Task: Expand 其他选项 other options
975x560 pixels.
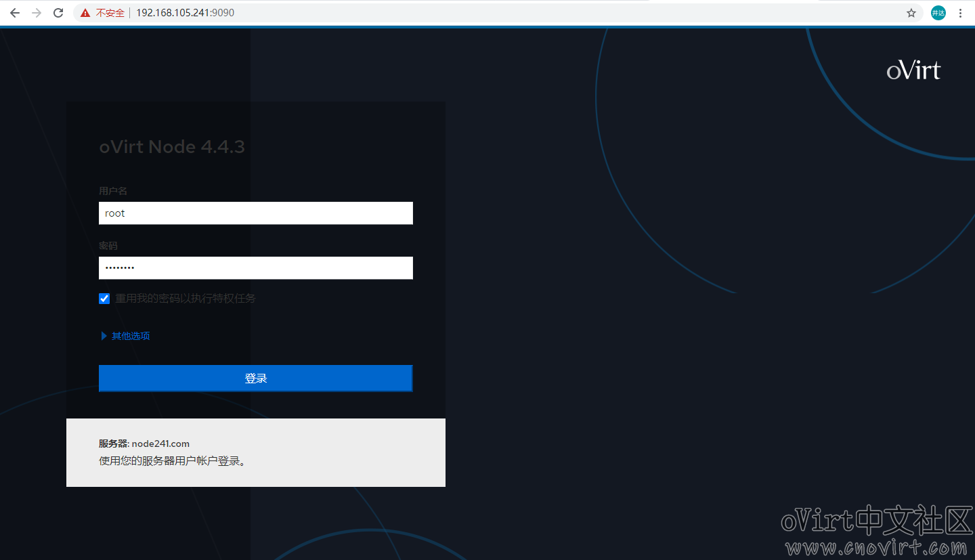Action: point(125,336)
